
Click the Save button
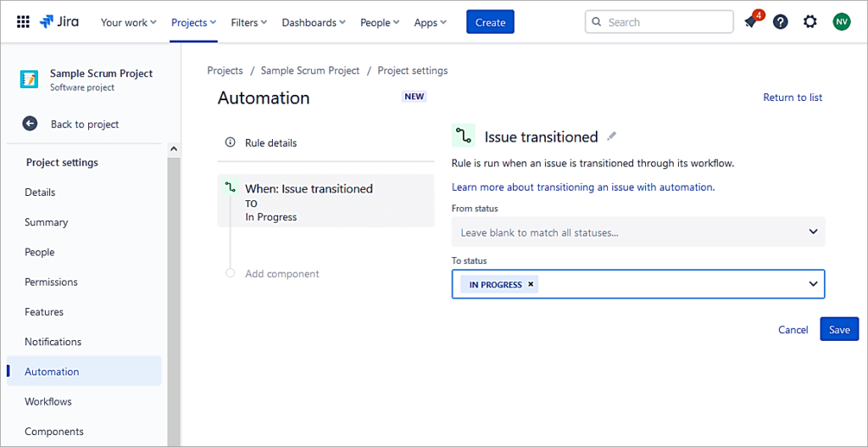(x=838, y=329)
